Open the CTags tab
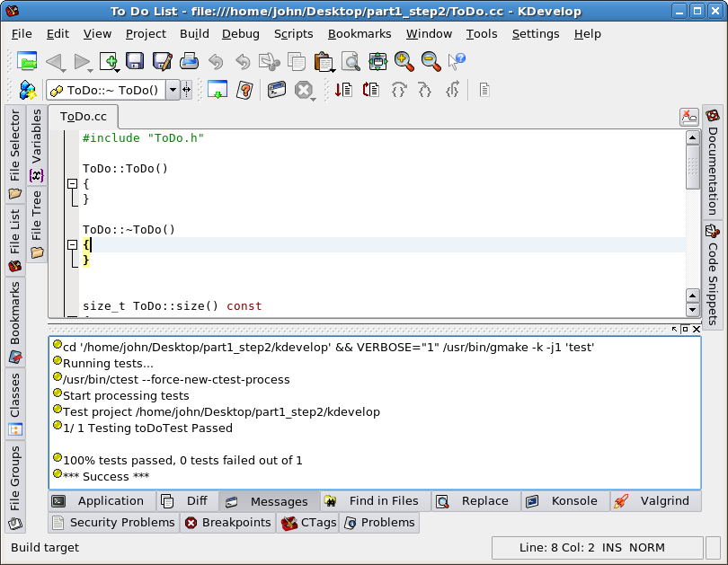728x565 pixels. pyautogui.click(x=307, y=523)
